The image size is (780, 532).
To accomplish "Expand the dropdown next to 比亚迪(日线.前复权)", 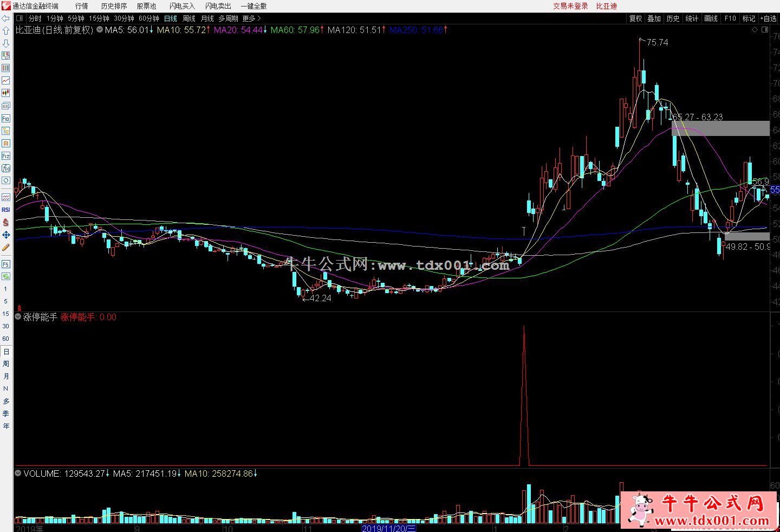I will 100,30.
